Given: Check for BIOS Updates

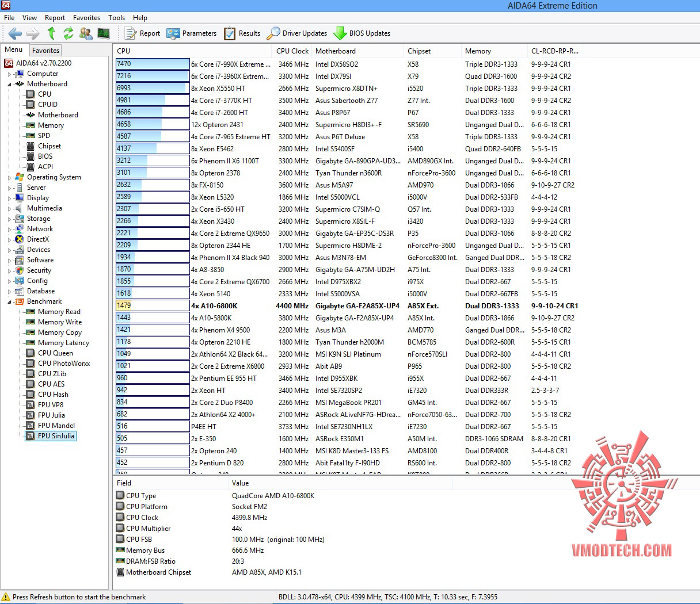Looking at the screenshot, I should point(362,33).
